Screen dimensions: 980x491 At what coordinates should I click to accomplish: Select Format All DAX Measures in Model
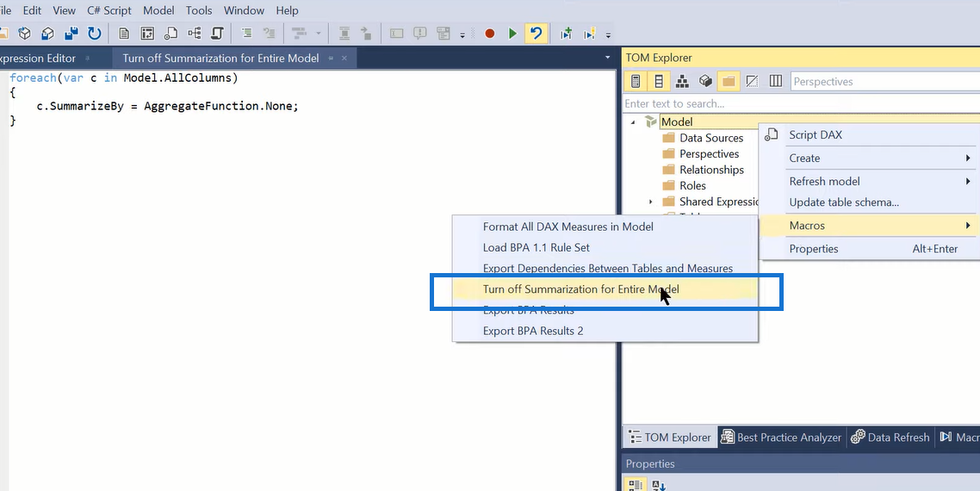[605, 227]
